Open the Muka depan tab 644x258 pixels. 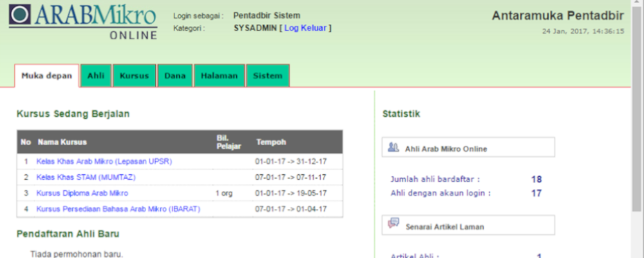(x=46, y=76)
